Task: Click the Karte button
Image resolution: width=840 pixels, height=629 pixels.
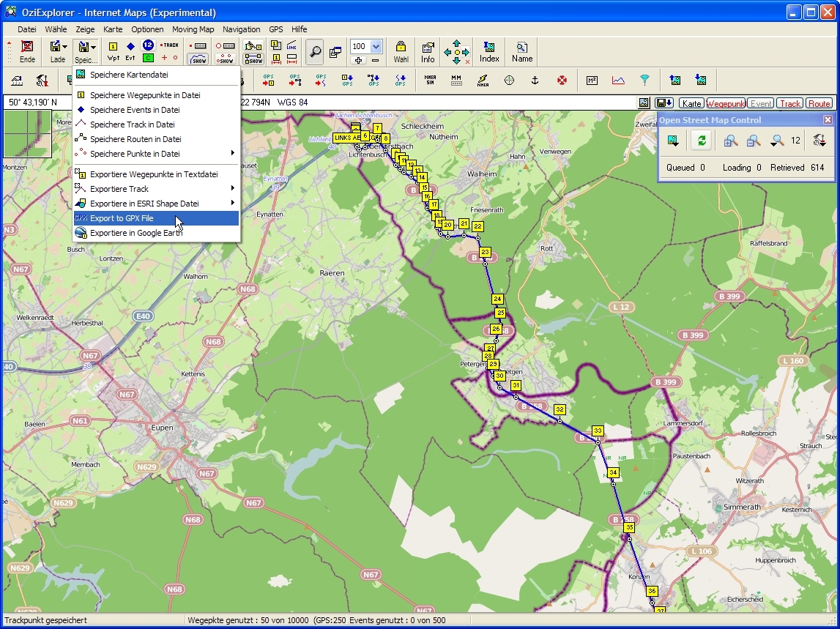Action: 691,103
